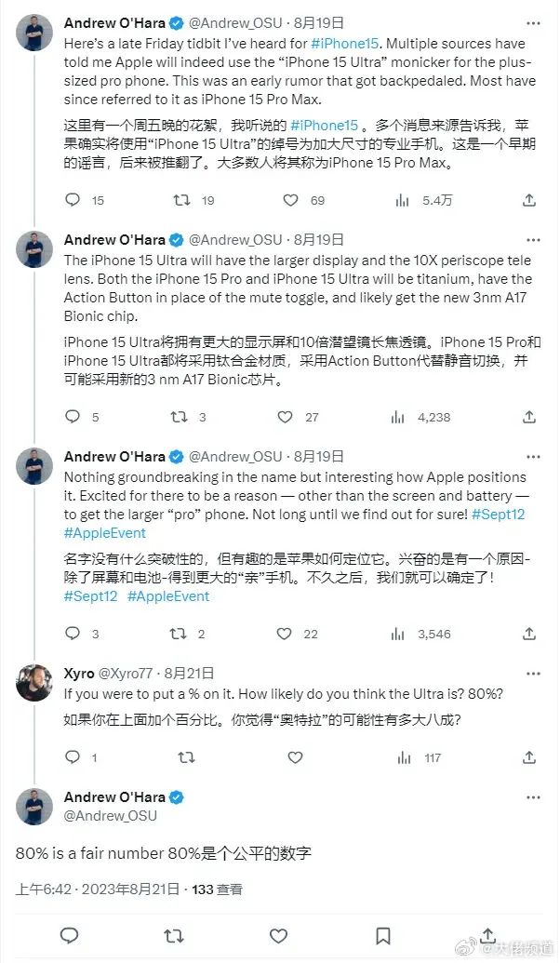Open view stats showing 5.4万 views

[x=403, y=200]
